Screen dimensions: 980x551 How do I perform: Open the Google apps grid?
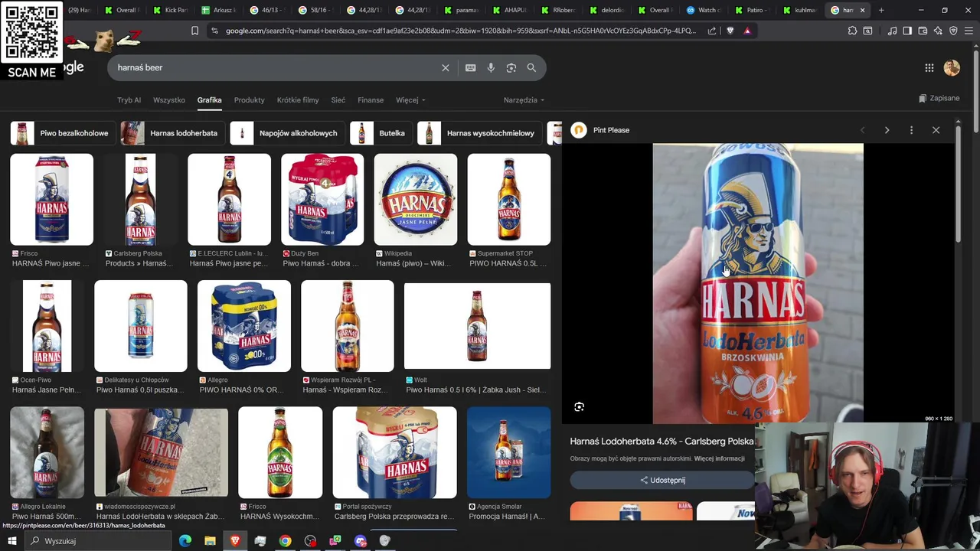[929, 68]
